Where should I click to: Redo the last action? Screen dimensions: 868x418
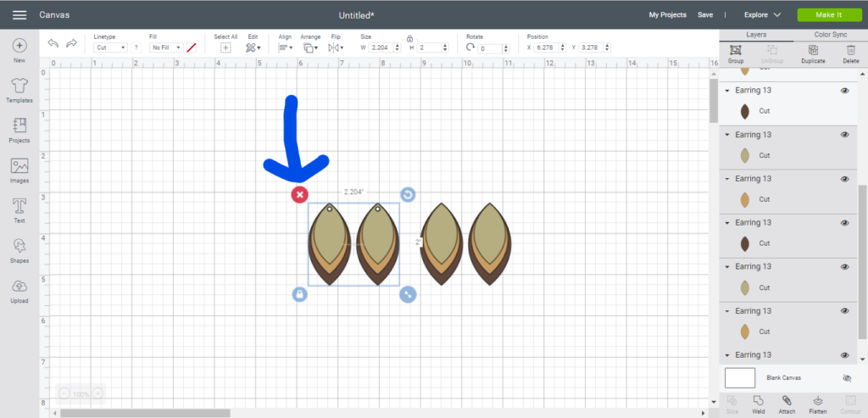click(x=71, y=44)
